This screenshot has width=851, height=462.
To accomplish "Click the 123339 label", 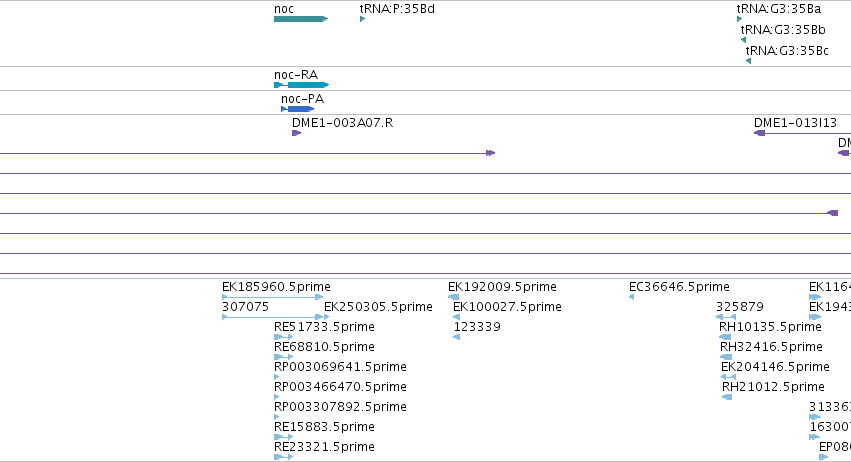I will point(477,327).
